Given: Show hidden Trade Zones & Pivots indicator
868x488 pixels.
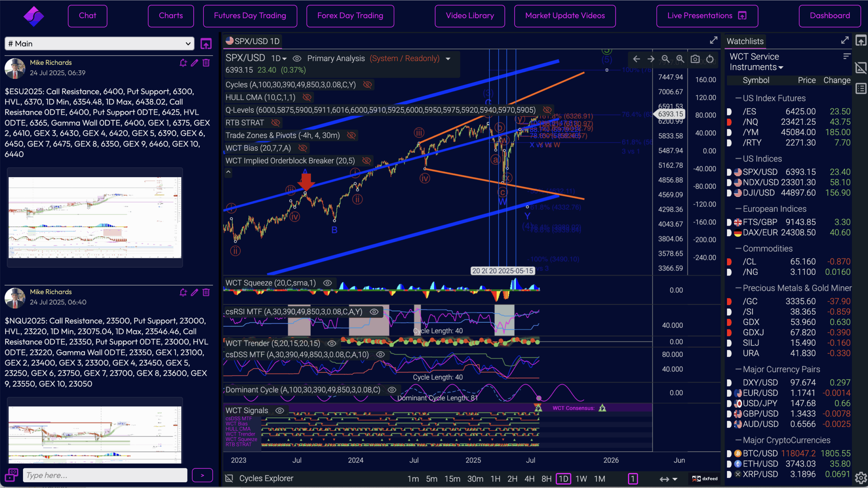Looking at the screenshot, I should pyautogui.click(x=351, y=135).
